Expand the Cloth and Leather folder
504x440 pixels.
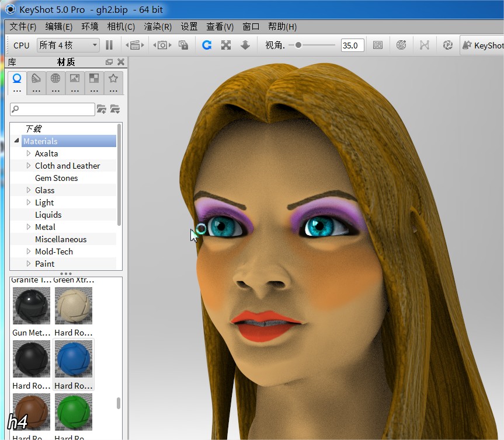click(29, 165)
